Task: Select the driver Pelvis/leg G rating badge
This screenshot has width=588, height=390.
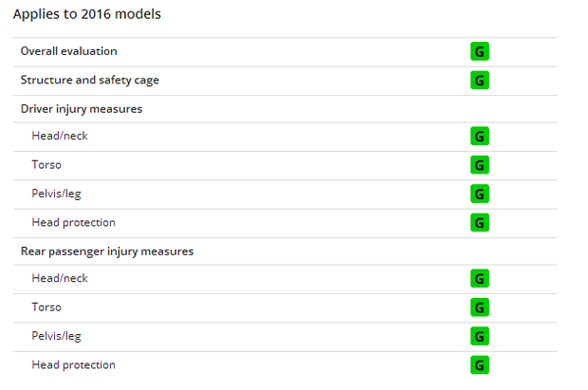Action: pyautogui.click(x=479, y=194)
